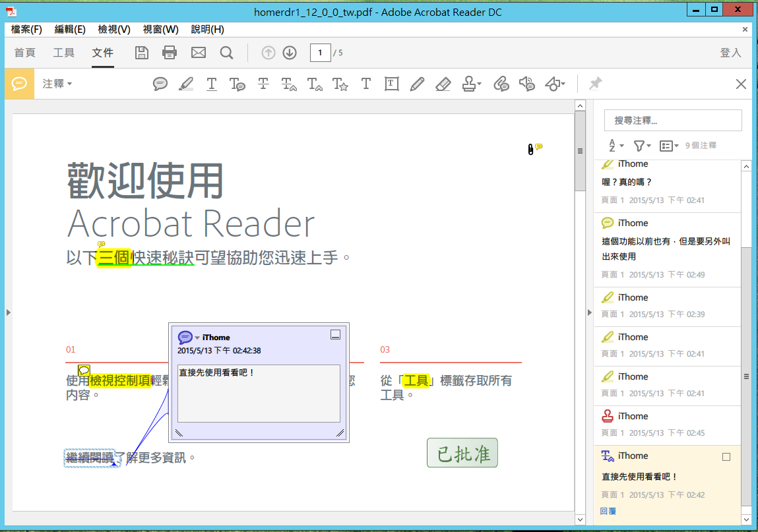Open the sort comments menu
The width and height of the screenshot is (758, 532).
[614, 145]
